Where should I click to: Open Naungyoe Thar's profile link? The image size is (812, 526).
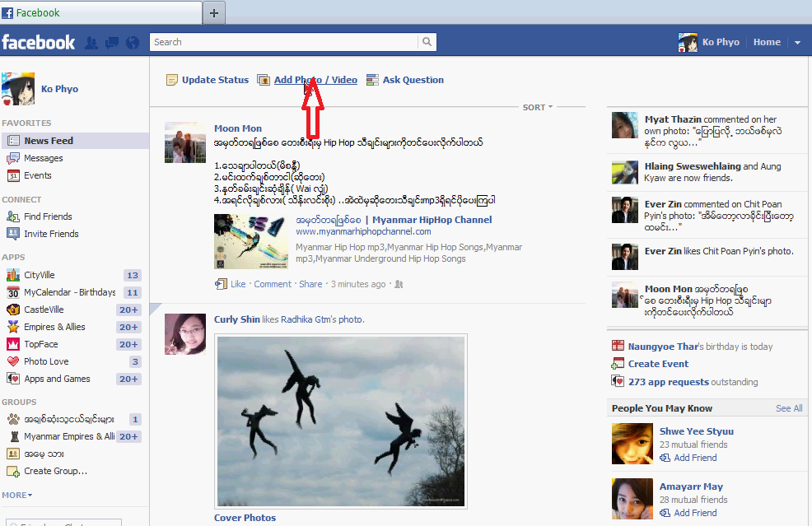point(663,347)
